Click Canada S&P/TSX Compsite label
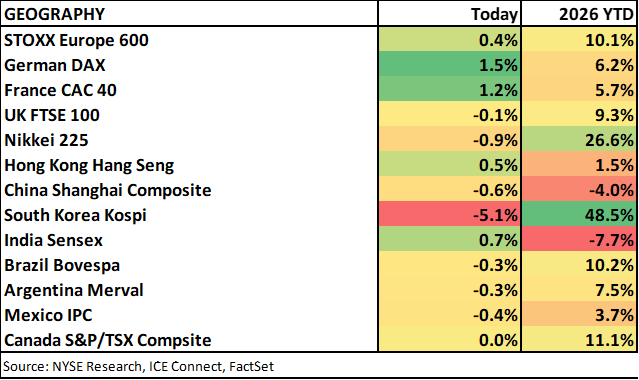This screenshot has width=639, height=380. coord(108,340)
